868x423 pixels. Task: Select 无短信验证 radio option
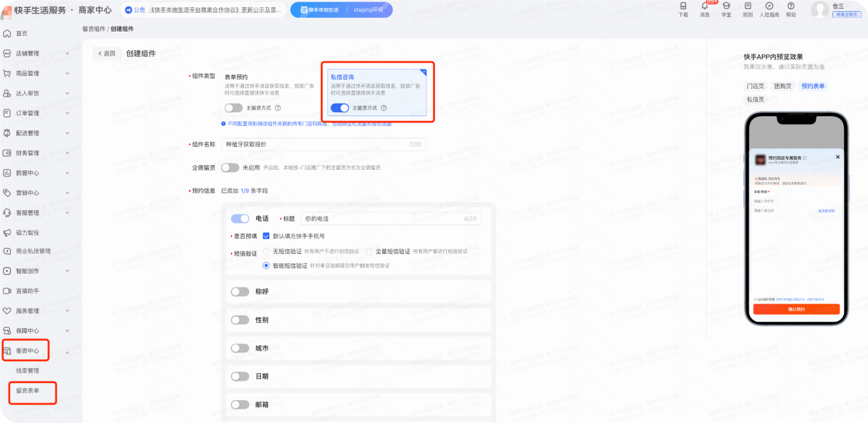tap(266, 251)
